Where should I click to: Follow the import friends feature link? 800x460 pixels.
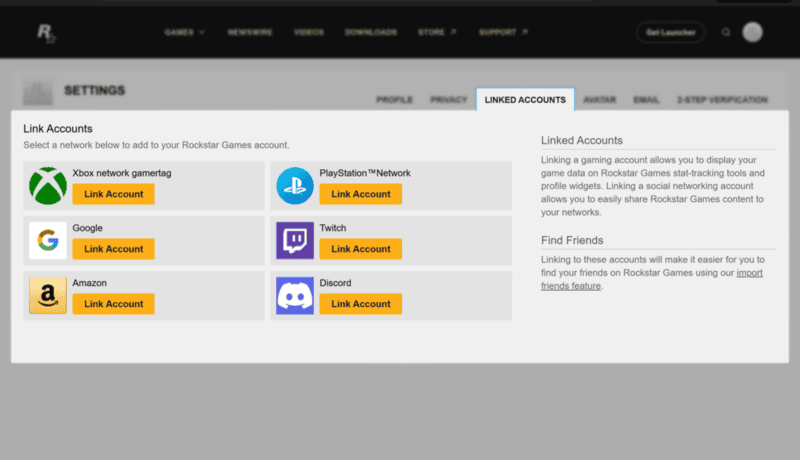pos(652,279)
